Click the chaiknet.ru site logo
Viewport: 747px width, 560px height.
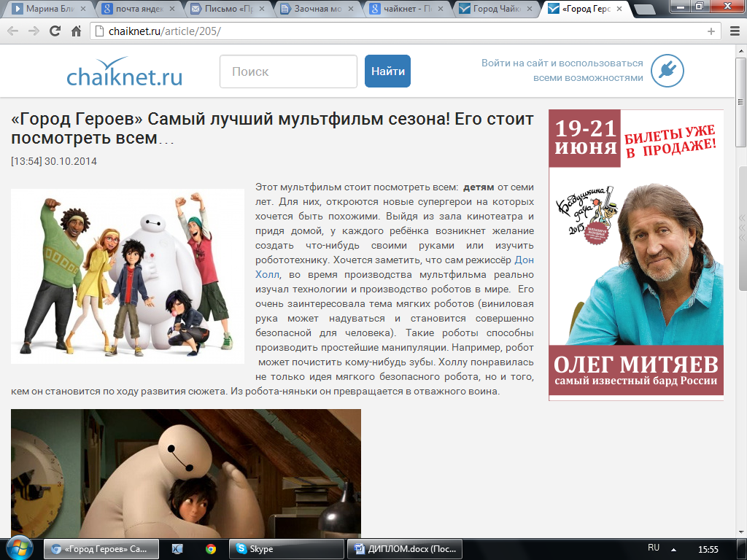[124, 72]
